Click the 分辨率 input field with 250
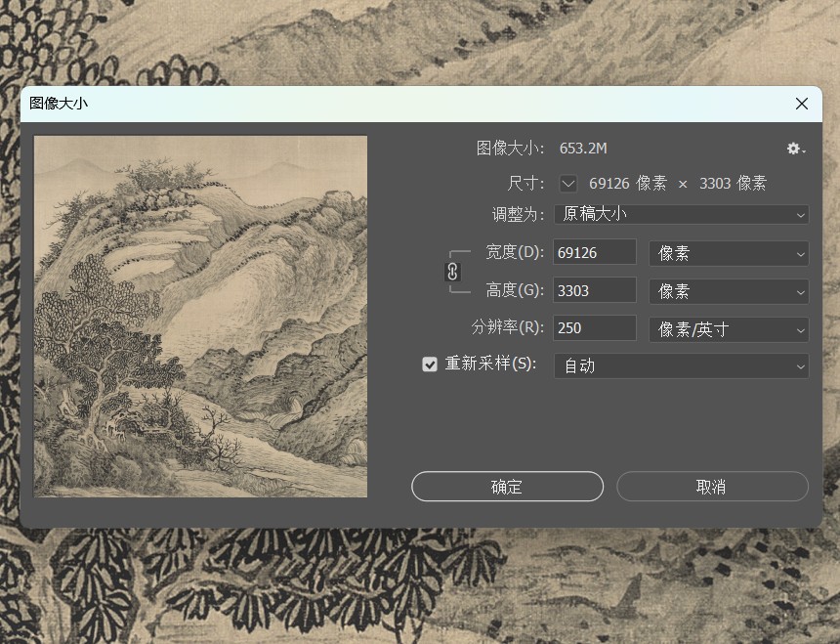This screenshot has width=840, height=644. [595, 328]
